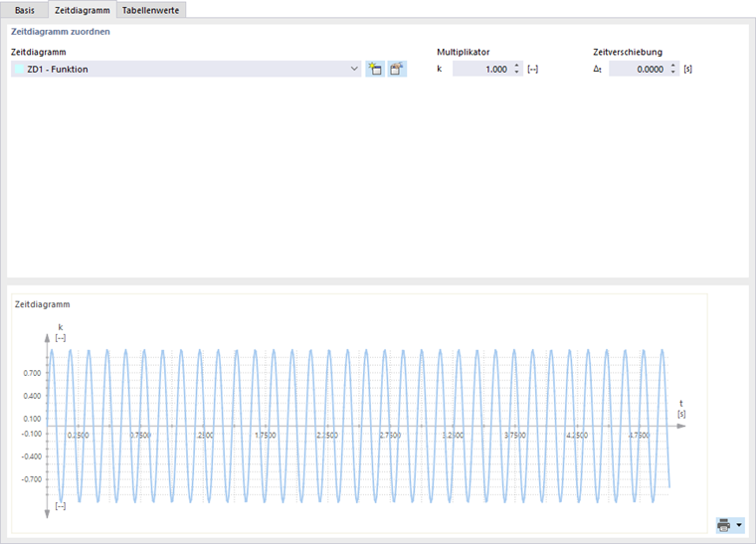This screenshot has height=544, width=756.
Task: Click the 2.7500 time axis label
Action: click(x=390, y=436)
